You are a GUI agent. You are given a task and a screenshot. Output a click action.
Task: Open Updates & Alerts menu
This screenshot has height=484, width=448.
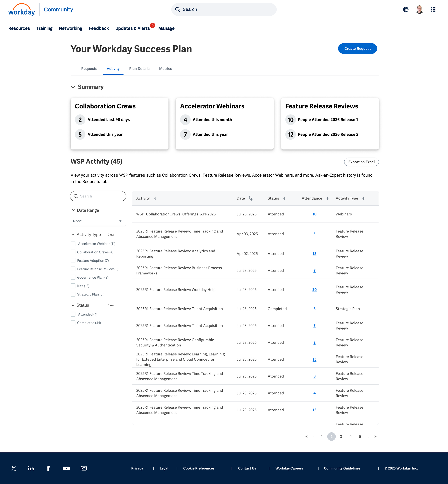(x=132, y=28)
